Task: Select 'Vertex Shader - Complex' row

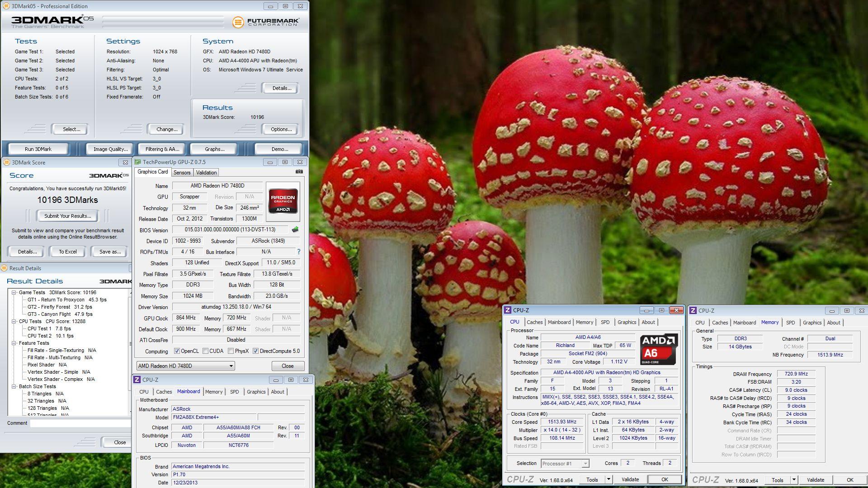Action: pos(61,379)
